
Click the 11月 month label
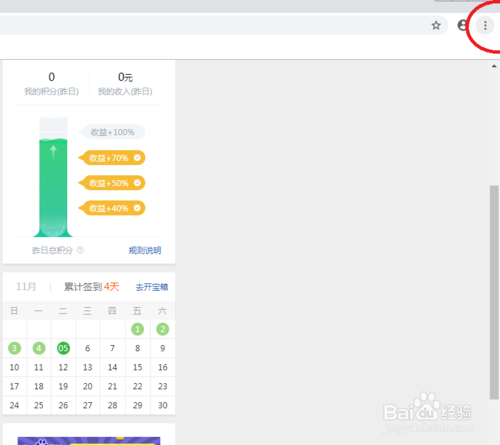(x=26, y=287)
